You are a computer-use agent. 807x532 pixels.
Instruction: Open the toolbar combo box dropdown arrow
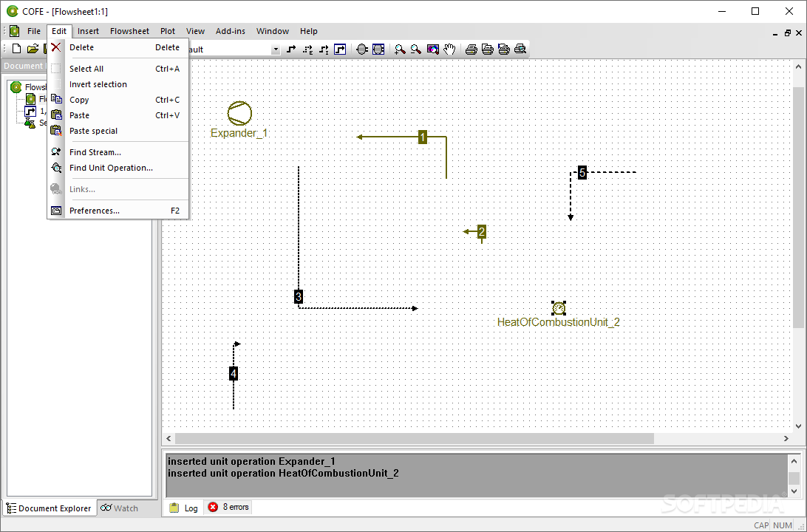click(x=276, y=50)
